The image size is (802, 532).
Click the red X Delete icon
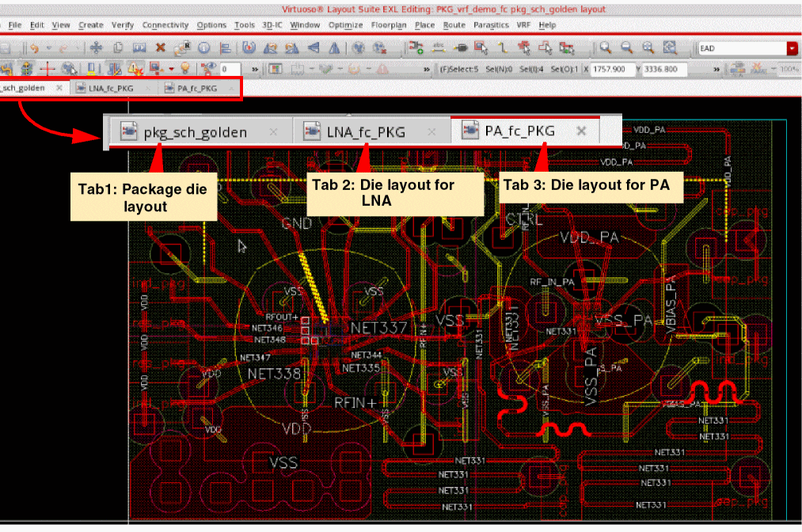click(x=161, y=48)
